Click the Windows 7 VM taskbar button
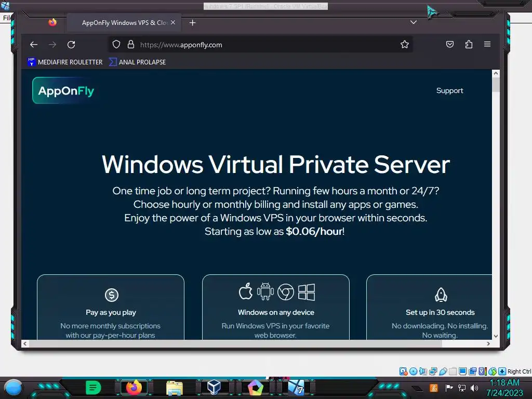532x399 pixels. (296, 388)
